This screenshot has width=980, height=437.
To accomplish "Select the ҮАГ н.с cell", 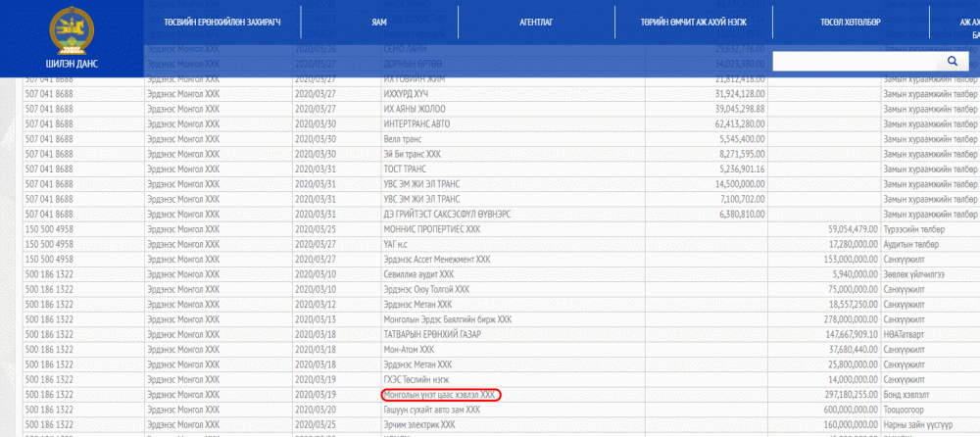I will [513, 244].
